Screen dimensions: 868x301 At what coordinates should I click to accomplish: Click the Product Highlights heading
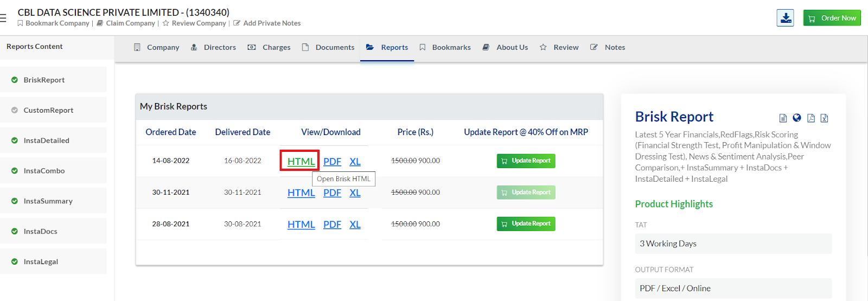(x=674, y=204)
